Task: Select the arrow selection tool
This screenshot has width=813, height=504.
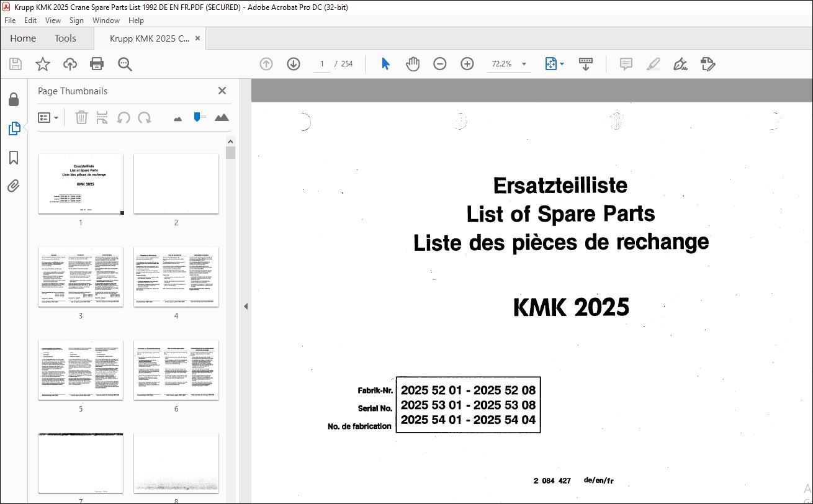Action: [385, 64]
